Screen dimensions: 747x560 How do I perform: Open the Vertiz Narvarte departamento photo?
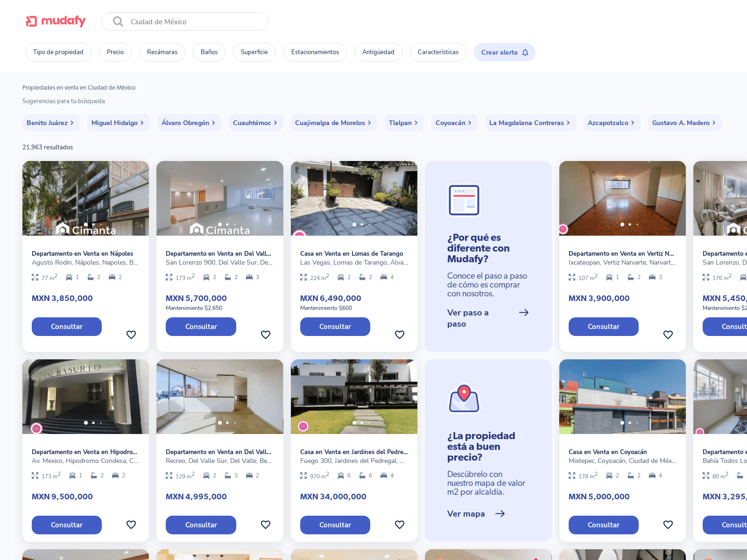click(x=622, y=198)
